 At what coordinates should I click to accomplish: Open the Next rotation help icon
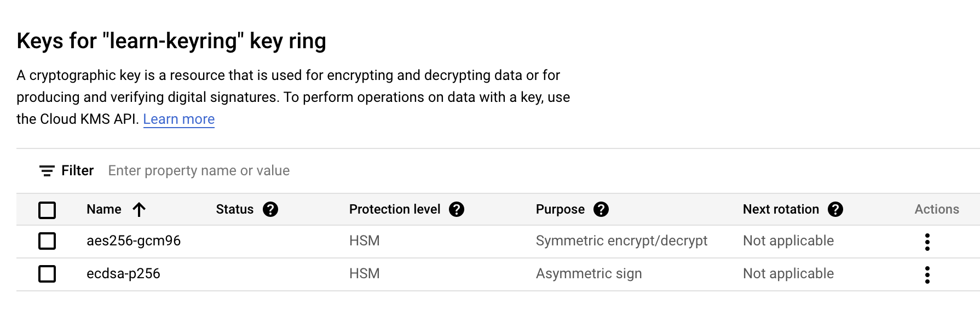(835, 209)
